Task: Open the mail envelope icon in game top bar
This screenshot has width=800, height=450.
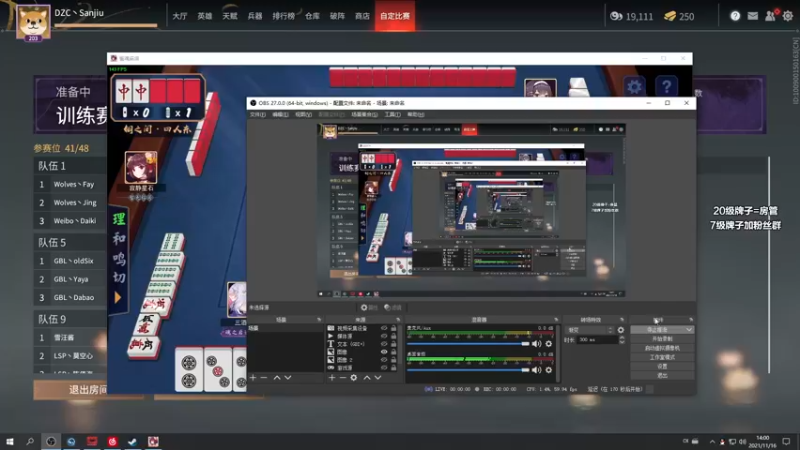Action: 753,16
